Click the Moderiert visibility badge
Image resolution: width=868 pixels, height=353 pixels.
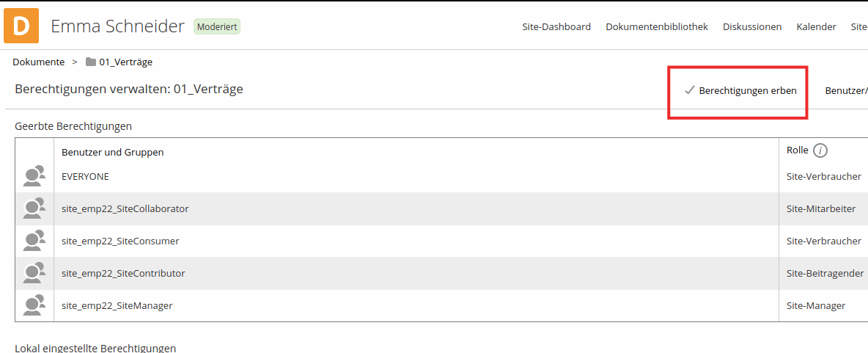pyautogui.click(x=217, y=26)
